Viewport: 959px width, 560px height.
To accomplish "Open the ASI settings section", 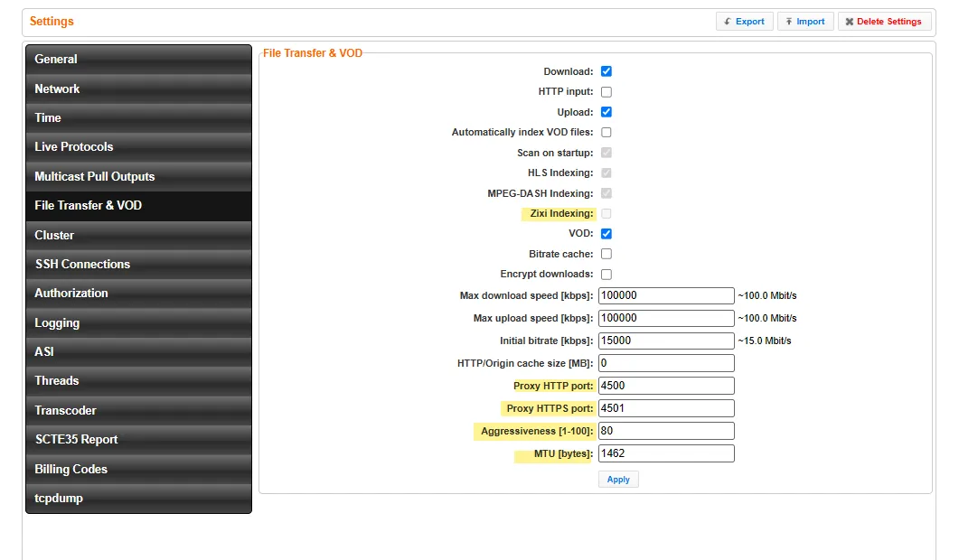I will coord(139,351).
